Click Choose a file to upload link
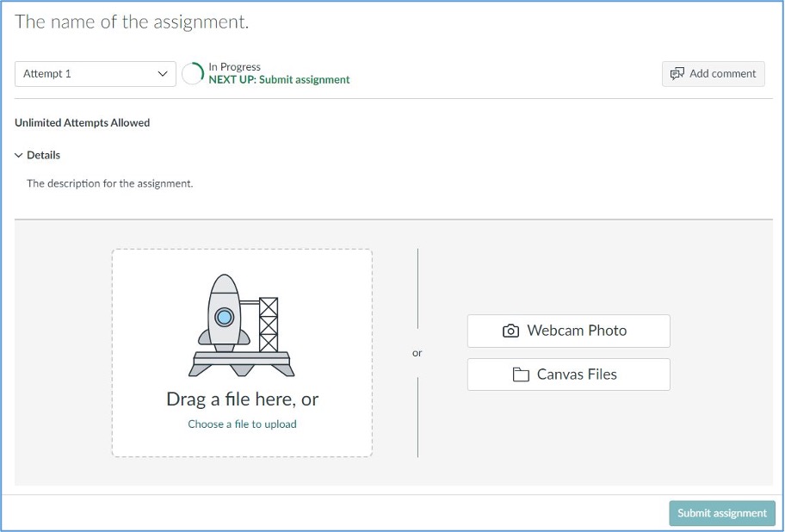Screen dimensions: 785x532 242,424
